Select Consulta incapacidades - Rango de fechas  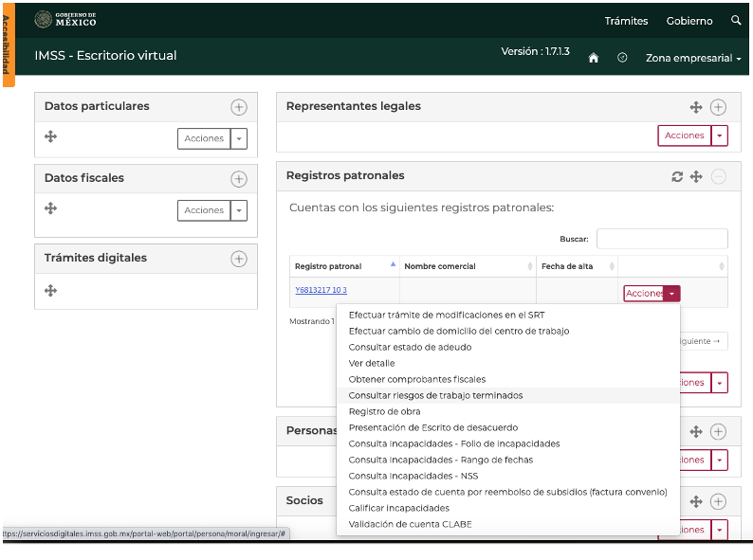click(x=440, y=460)
